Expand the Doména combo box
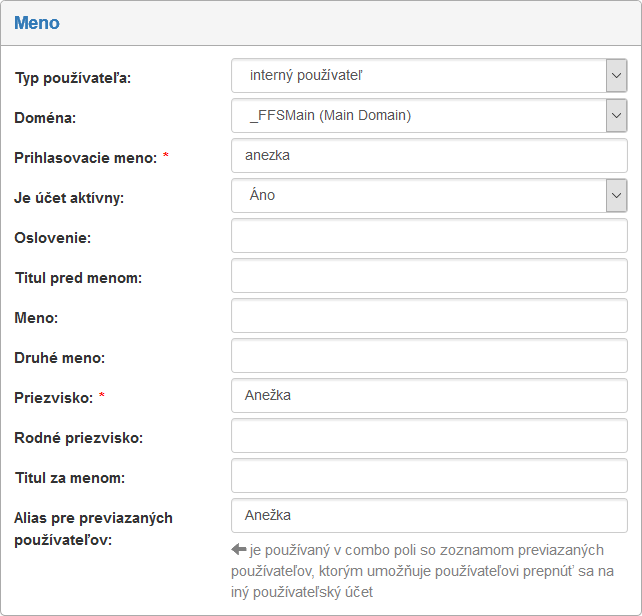 [429, 115]
